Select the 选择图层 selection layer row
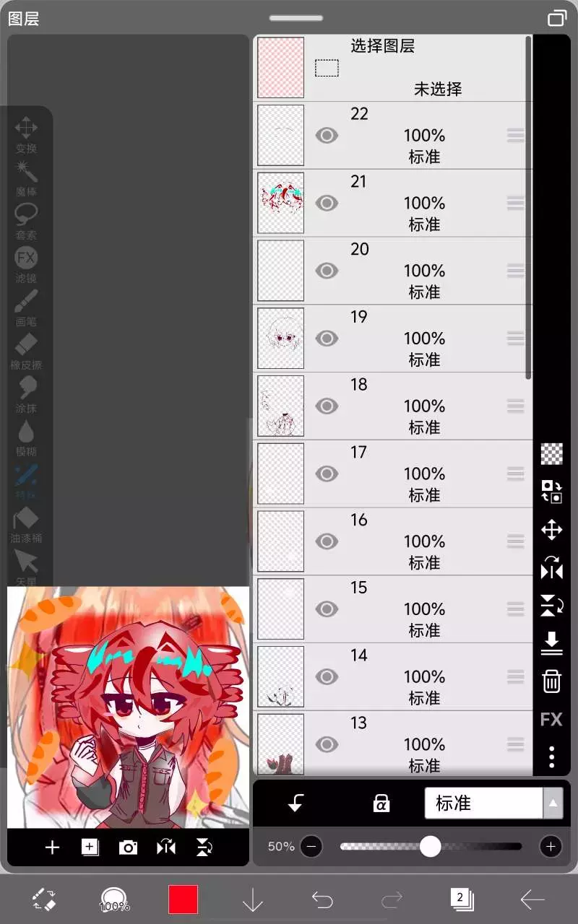Screen dimensions: 578x924 click(x=392, y=68)
